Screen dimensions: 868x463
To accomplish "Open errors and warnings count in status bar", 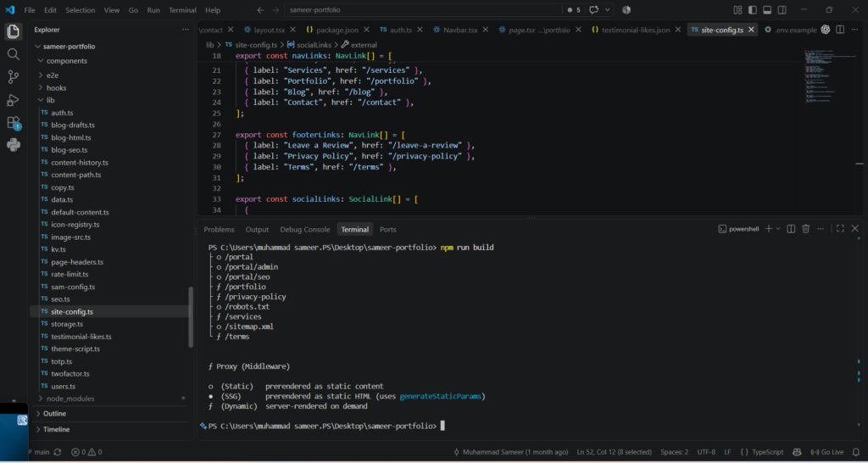I will 87,452.
